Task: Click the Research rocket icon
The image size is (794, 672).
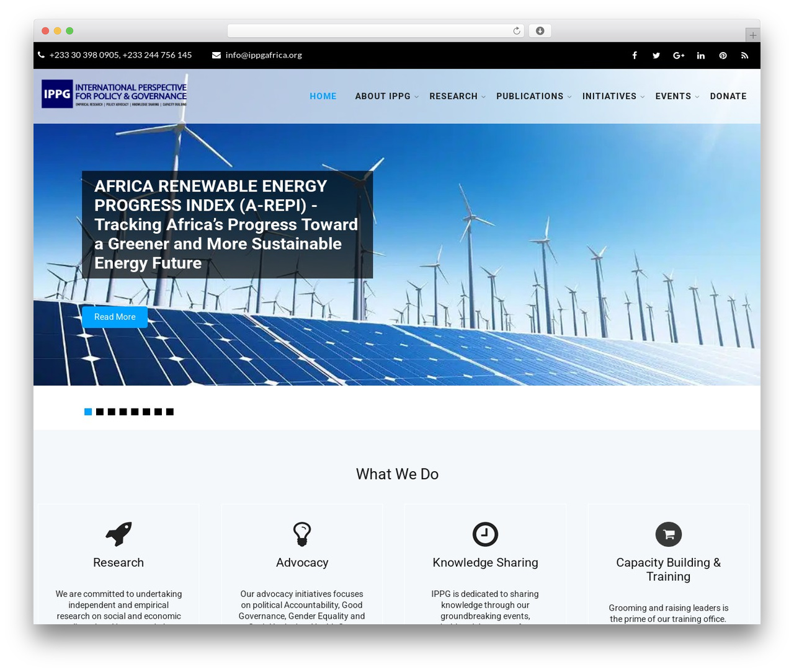Action: 118,534
